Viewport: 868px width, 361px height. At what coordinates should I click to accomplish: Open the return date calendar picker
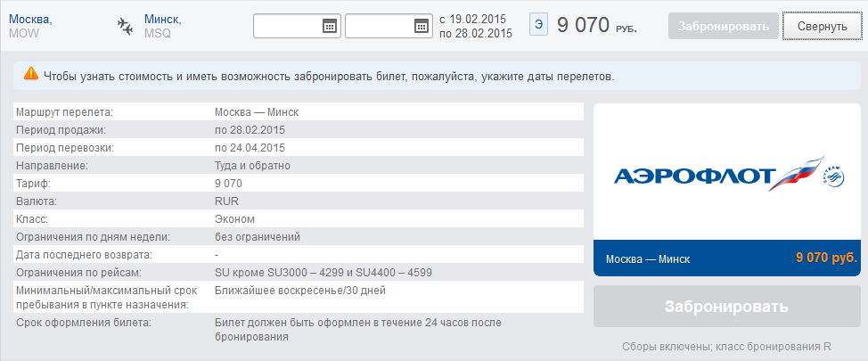421,27
